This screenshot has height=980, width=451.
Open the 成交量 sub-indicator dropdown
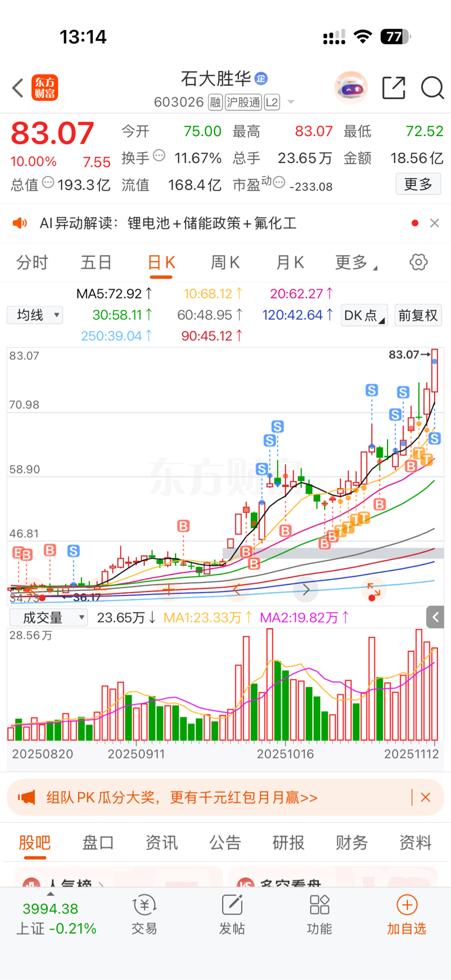(49, 617)
